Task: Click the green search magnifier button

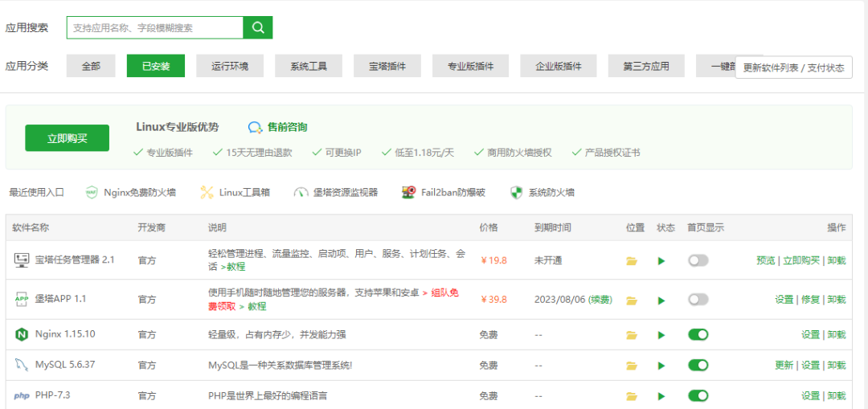Action: [258, 27]
